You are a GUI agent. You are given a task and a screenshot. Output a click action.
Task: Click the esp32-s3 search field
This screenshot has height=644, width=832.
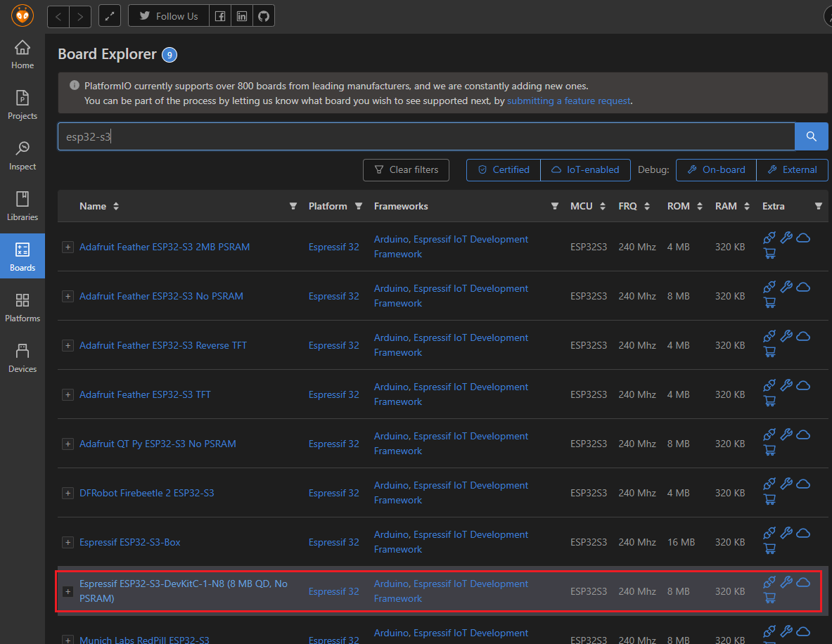point(426,136)
